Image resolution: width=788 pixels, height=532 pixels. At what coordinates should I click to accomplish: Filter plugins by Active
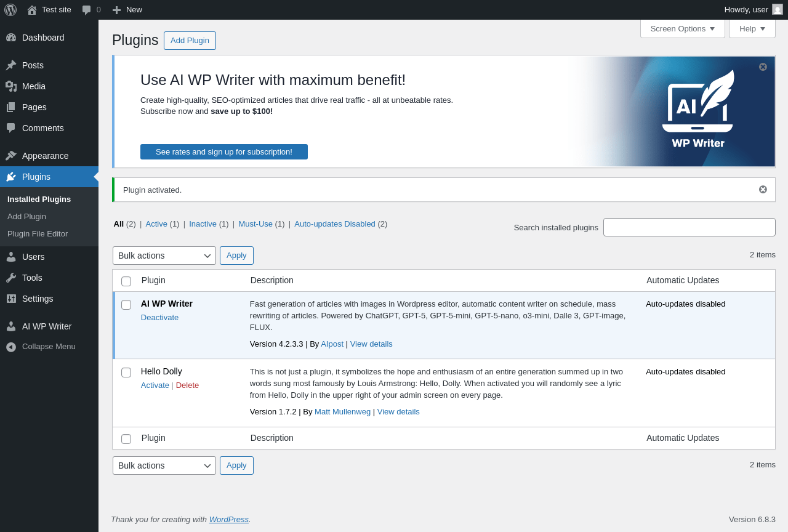coord(156,224)
